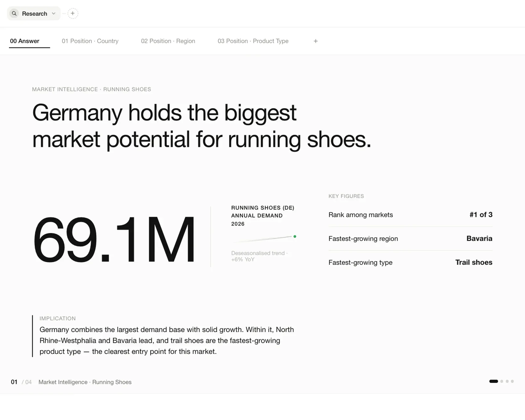Click the 69.1M demand figure
525x420 pixels.
[x=114, y=239]
